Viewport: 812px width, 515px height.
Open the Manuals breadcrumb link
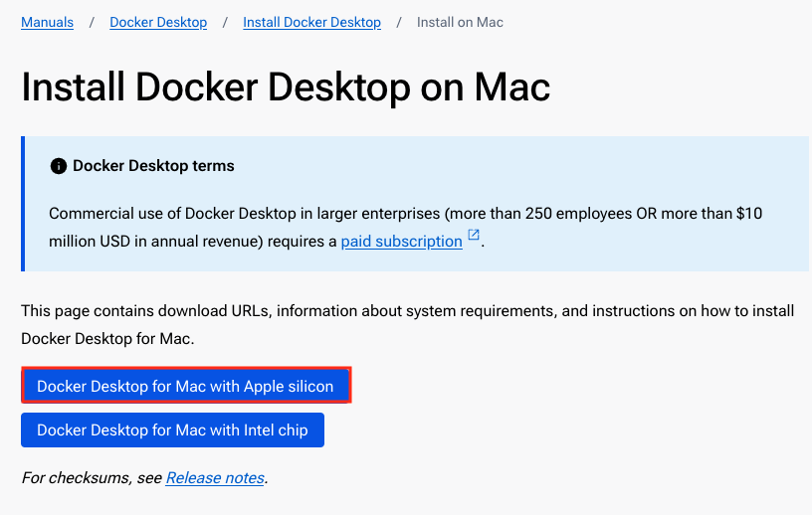tap(47, 22)
